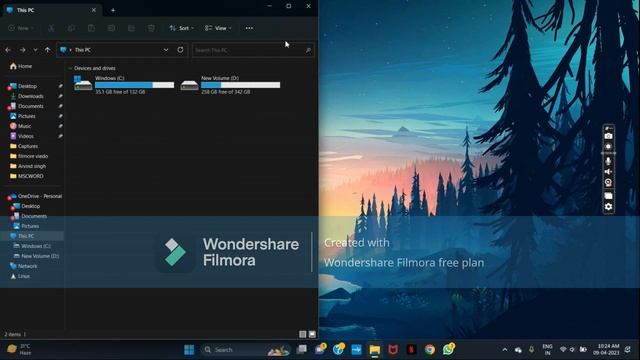Select Network in navigation pane

(x=27, y=266)
